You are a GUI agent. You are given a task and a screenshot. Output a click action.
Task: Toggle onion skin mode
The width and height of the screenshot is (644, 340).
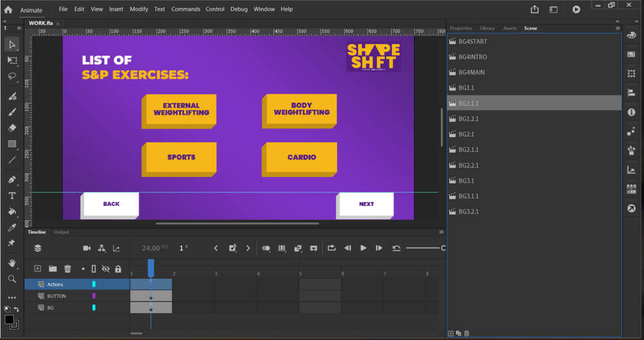coord(266,248)
